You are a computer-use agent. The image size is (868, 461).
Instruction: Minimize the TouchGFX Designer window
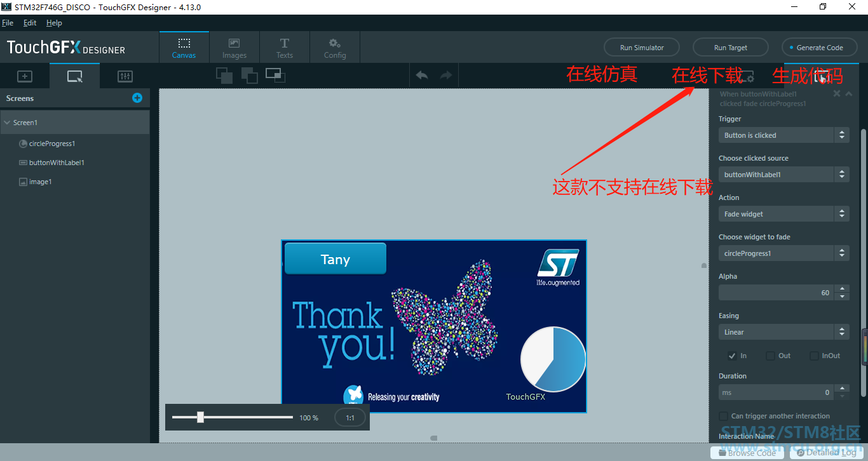coord(794,6)
